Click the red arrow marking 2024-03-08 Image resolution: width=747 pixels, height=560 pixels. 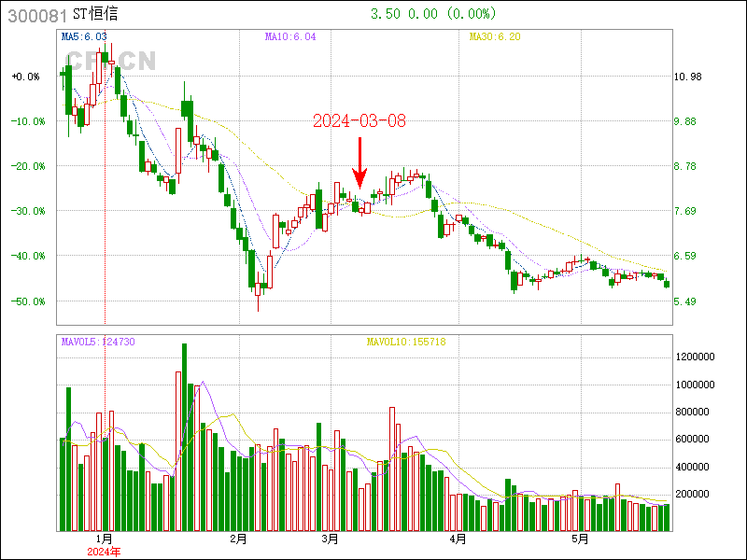360,163
